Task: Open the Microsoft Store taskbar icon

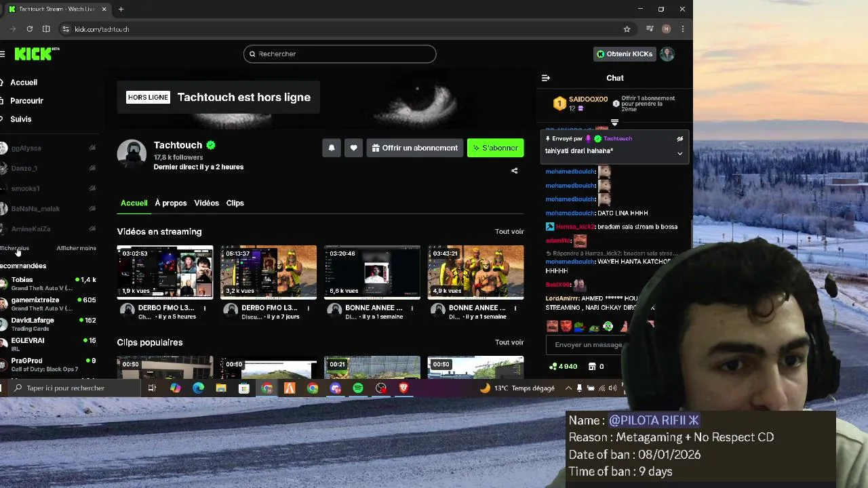Action: [244, 388]
